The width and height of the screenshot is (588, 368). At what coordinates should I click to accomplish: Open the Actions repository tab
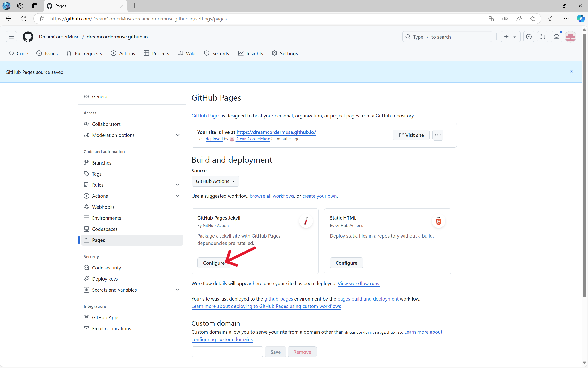click(x=123, y=54)
